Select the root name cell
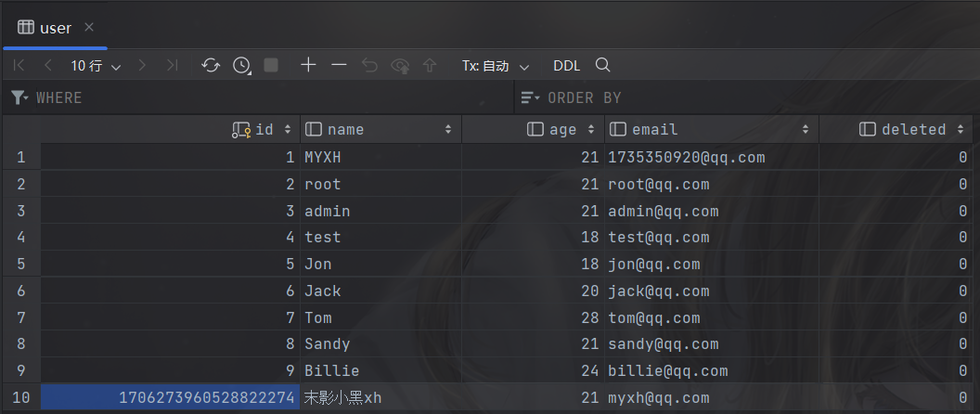 point(380,184)
